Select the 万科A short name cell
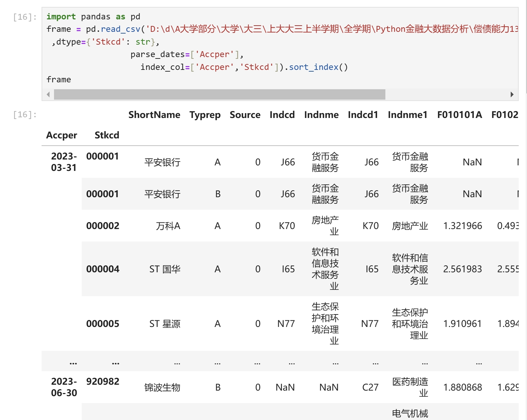Image resolution: width=527 pixels, height=420 pixels. click(x=168, y=226)
